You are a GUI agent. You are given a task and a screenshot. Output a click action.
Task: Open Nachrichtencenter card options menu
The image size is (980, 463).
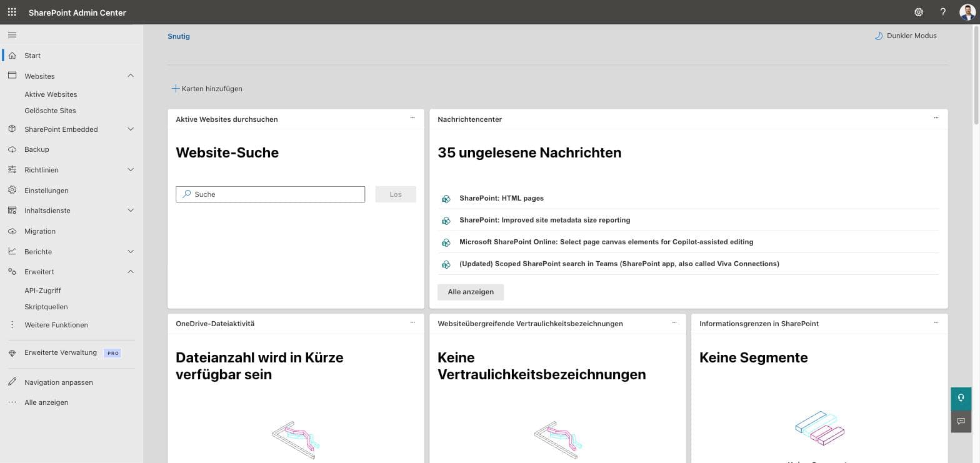[936, 118]
